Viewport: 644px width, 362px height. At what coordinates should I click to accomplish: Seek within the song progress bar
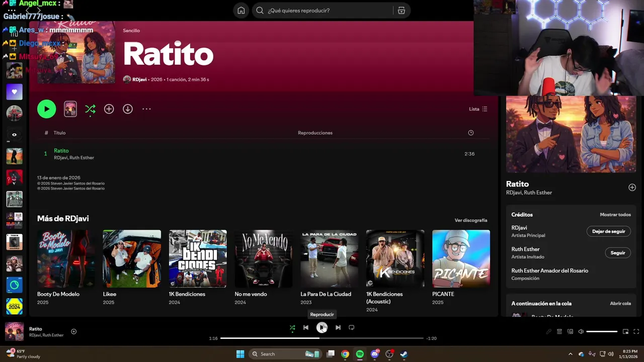point(321,338)
